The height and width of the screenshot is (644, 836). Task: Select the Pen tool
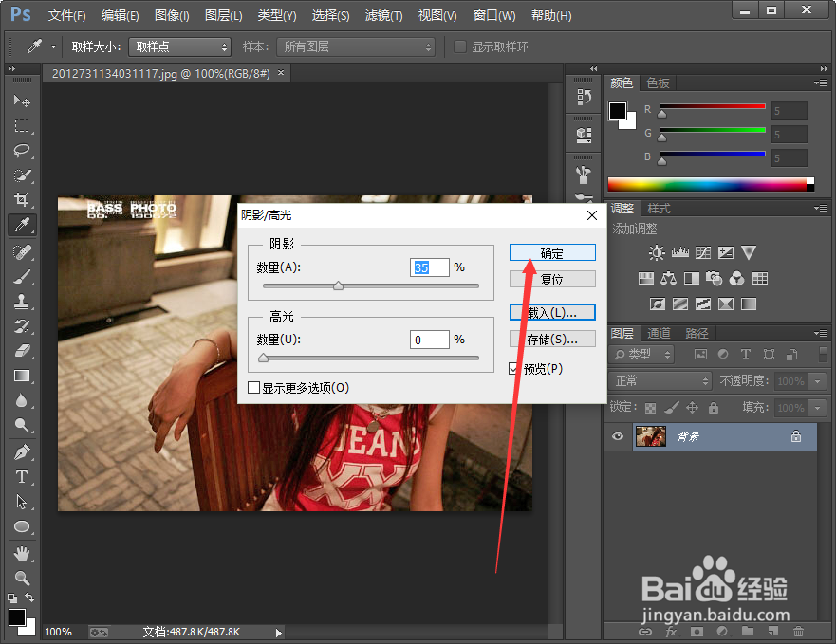[22, 452]
